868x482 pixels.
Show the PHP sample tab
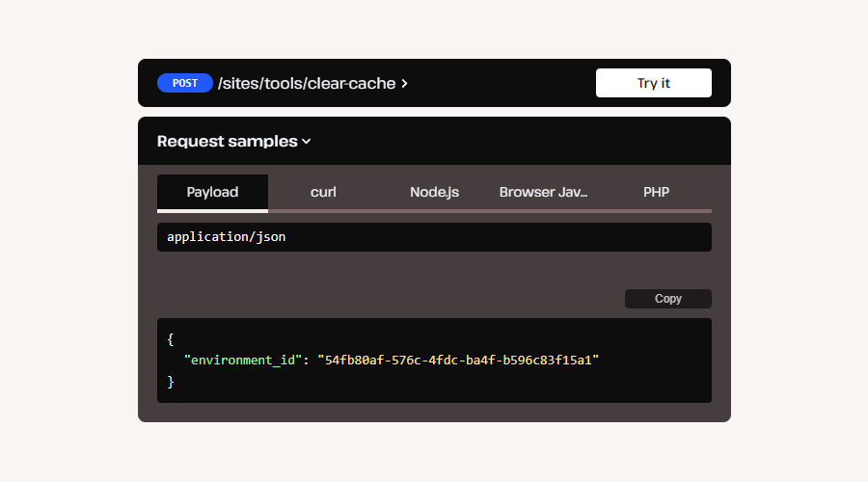[x=656, y=193]
